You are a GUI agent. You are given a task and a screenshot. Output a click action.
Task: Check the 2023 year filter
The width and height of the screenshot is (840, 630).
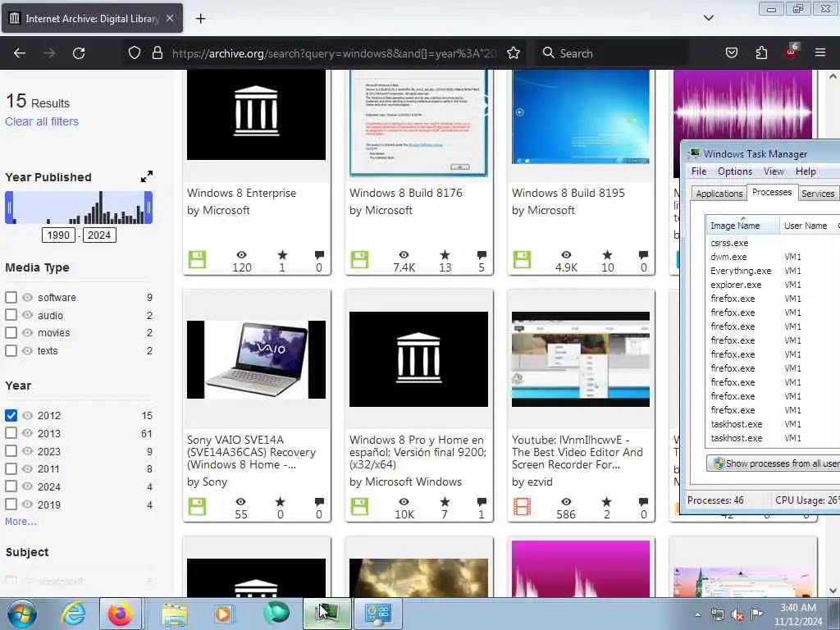click(x=11, y=451)
